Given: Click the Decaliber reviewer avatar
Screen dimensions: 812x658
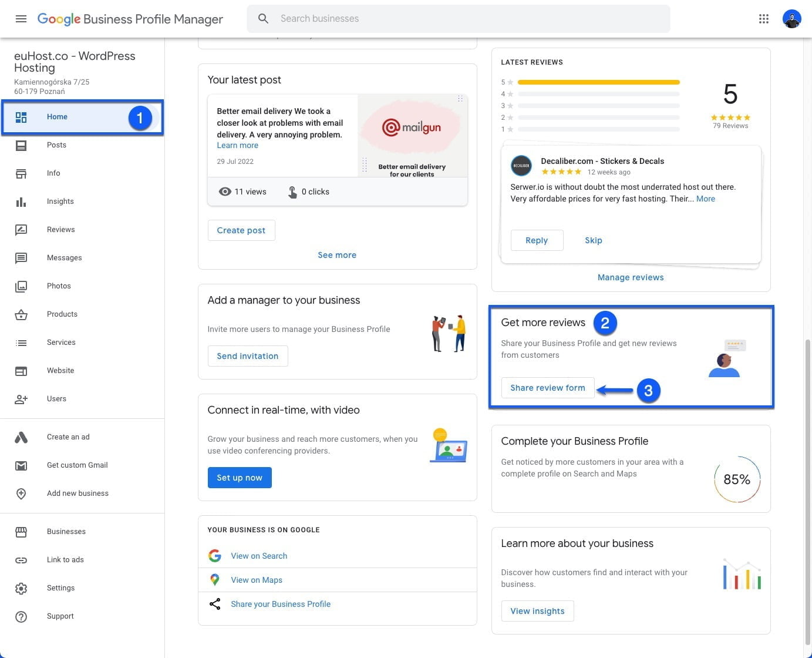Looking at the screenshot, I should point(521,166).
